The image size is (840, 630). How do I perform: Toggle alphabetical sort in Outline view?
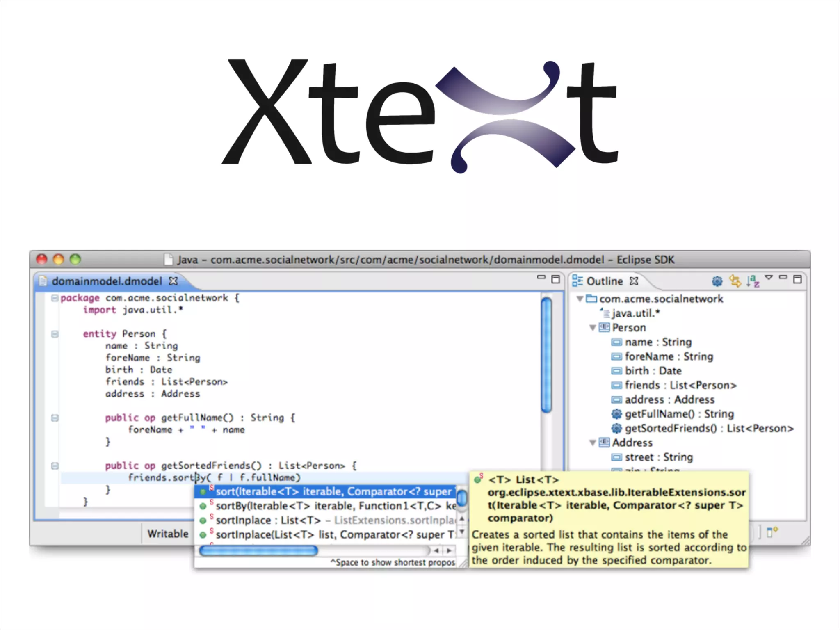point(753,281)
